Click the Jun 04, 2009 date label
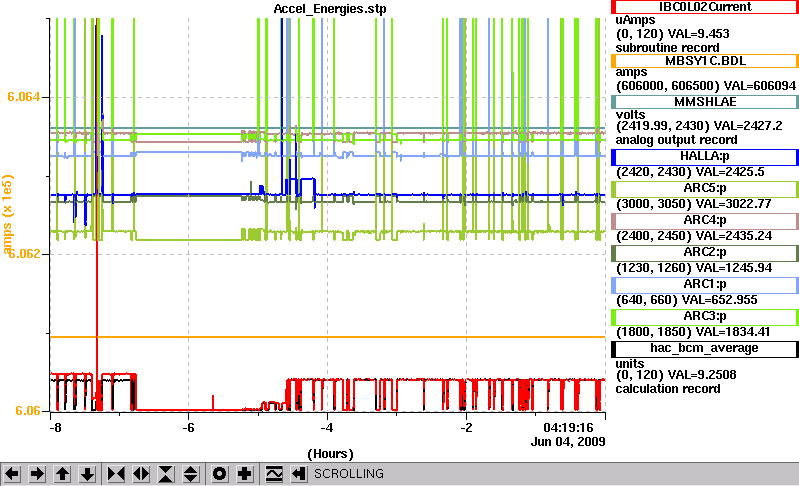The image size is (799, 486). pos(568,442)
